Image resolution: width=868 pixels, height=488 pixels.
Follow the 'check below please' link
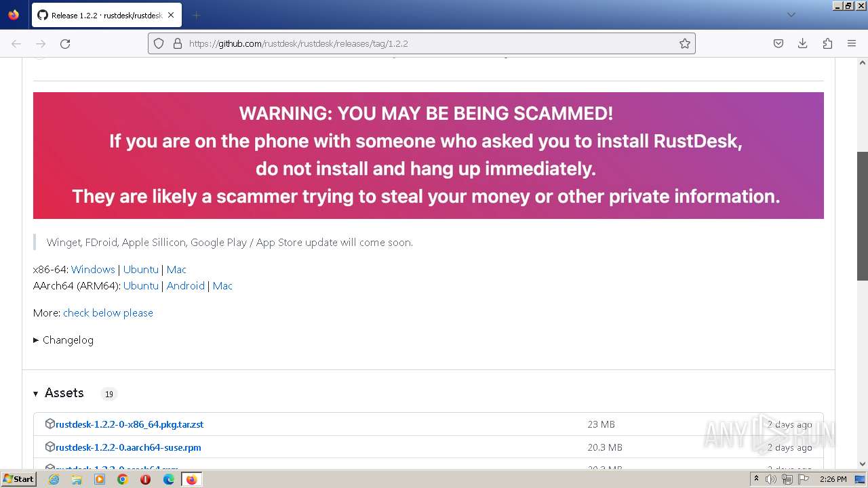pos(108,312)
